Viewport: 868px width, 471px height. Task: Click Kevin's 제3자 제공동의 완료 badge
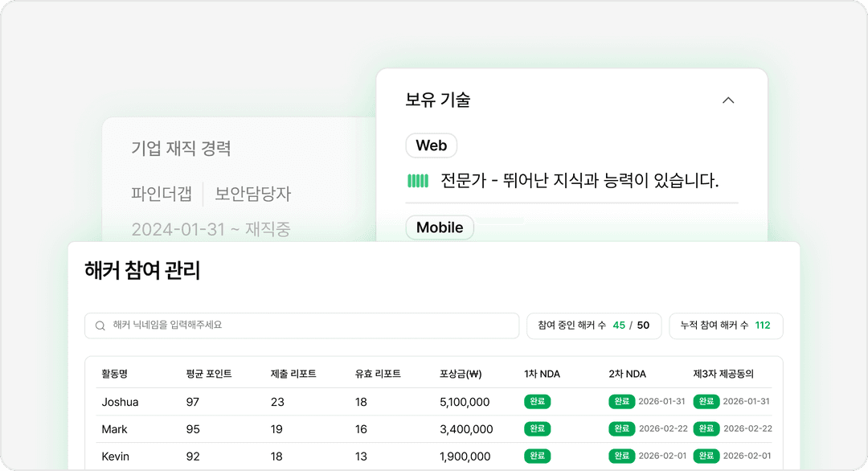(x=706, y=457)
